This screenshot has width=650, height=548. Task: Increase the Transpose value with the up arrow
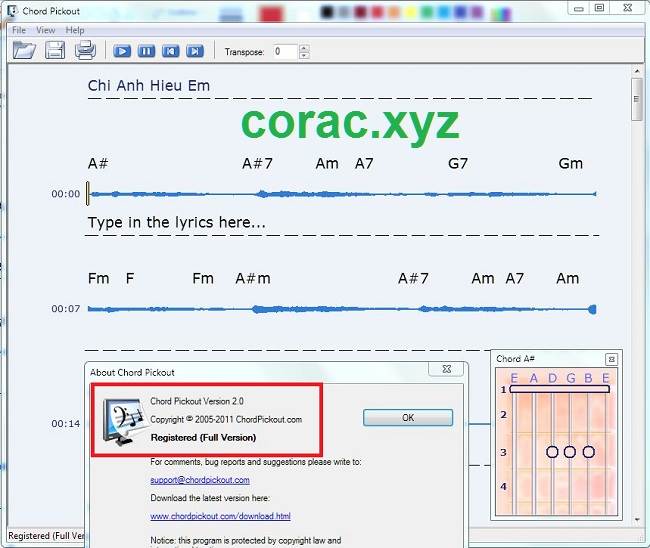[x=304, y=48]
